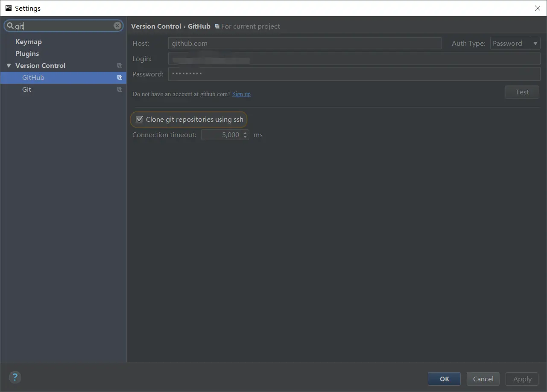
Task: Click the Apply button
Action: [522, 379]
